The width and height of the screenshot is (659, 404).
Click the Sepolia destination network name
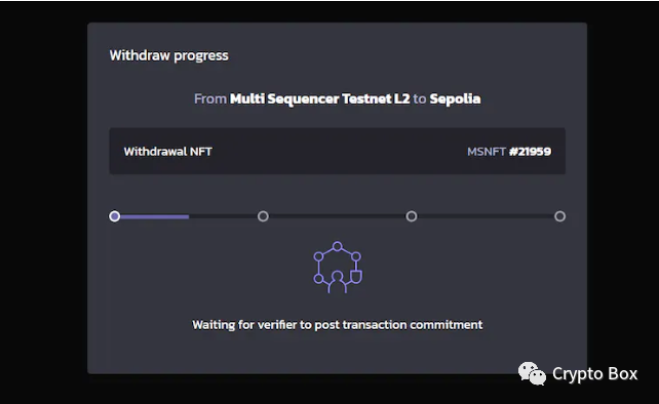(455, 99)
